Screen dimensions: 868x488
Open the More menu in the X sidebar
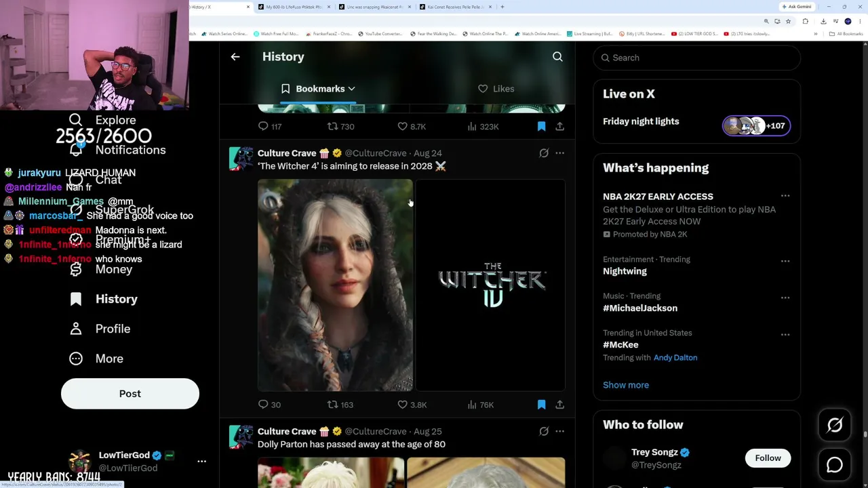(96, 359)
